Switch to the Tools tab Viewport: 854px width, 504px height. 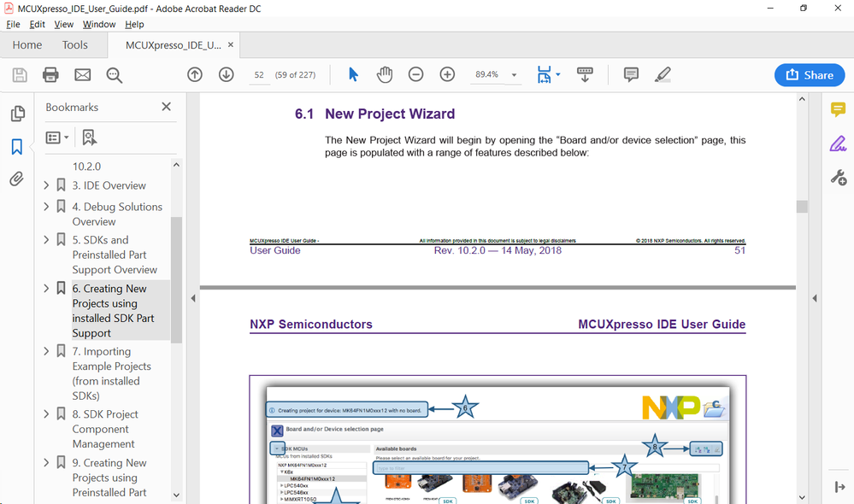click(74, 44)
